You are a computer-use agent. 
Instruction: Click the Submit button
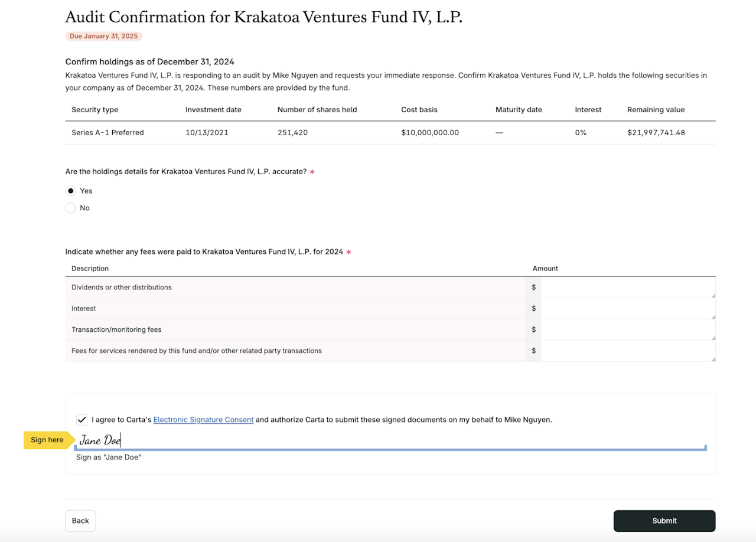664,521
